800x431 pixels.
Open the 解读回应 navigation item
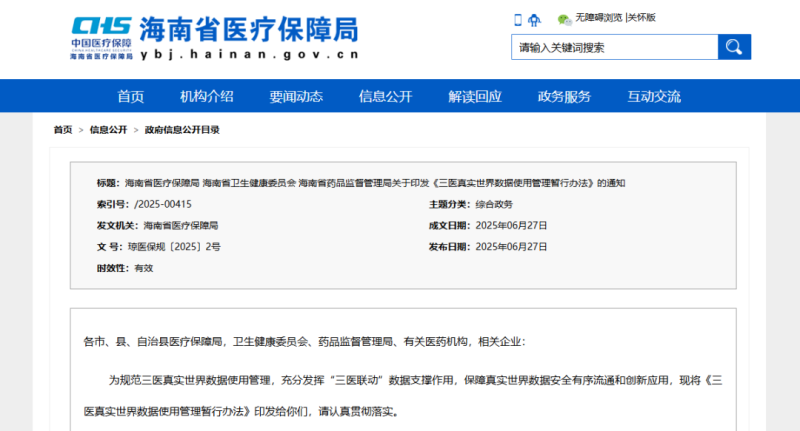point(475,97)
